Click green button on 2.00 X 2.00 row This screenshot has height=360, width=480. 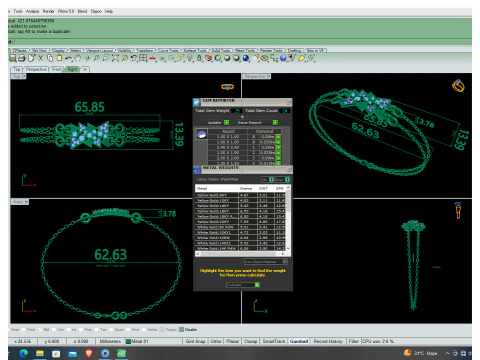278,158
